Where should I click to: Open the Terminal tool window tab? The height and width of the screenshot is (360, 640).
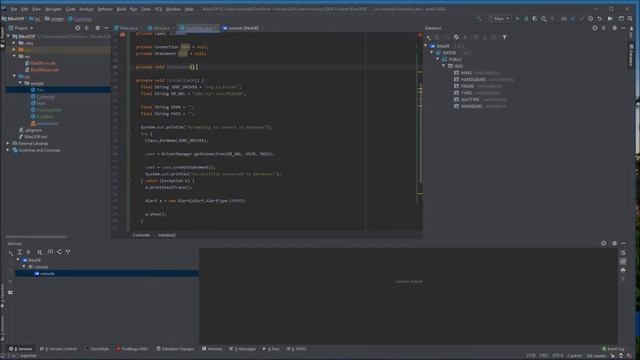(x=212, y=349)
